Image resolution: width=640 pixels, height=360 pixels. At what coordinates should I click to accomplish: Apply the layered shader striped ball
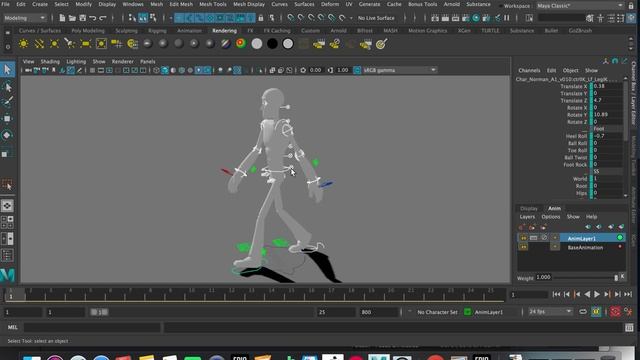point(225,44)
